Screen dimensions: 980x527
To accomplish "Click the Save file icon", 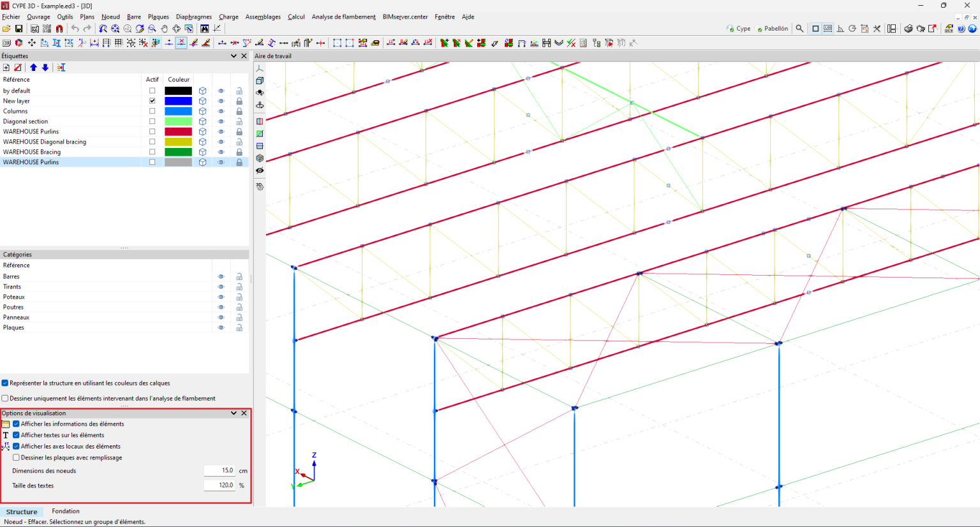I will pos(19,29).
